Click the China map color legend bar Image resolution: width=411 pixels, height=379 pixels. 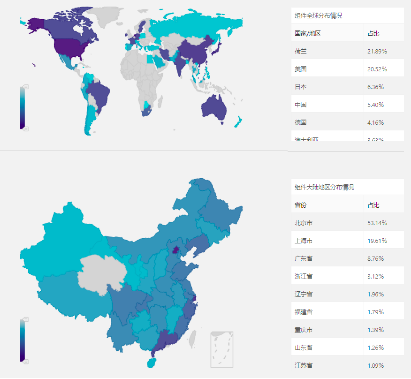(x=22, y=341)
